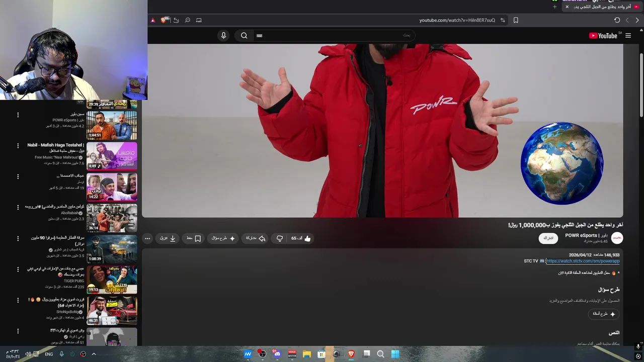
Task: Open the clock and date tray area
Action: coord(13,354)
